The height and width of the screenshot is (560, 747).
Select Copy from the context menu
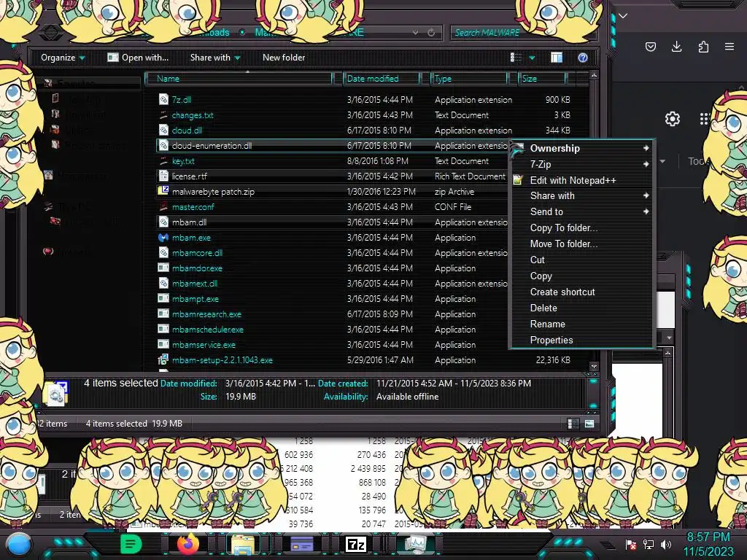click(581, 276)
